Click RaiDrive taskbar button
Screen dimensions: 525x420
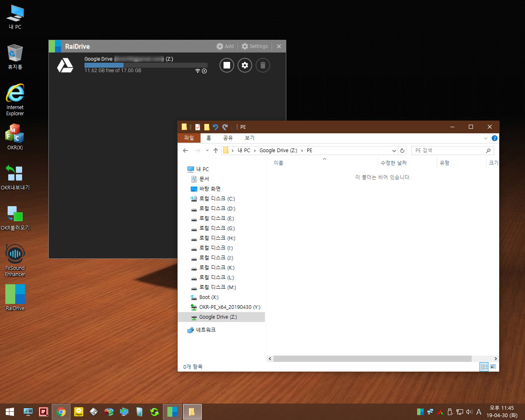[172, 412]
